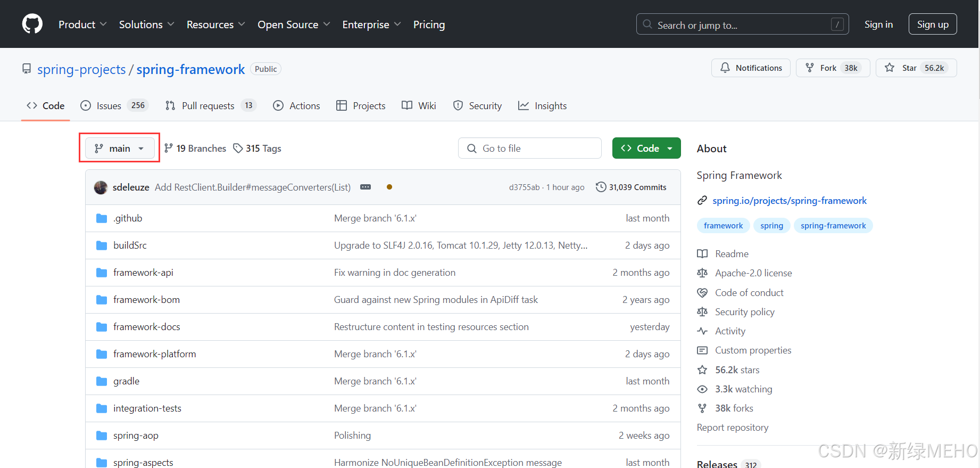
Task: Open the Code of conduct link
Action: coord(741,293)
